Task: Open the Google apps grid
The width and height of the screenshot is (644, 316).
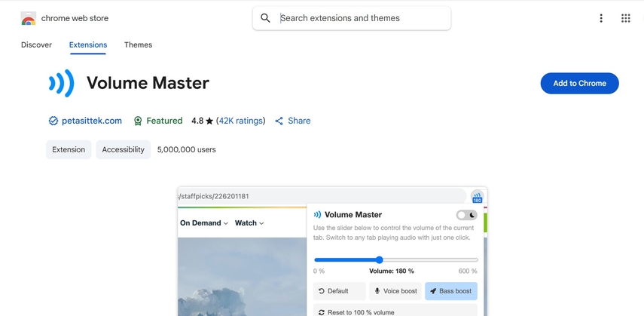Action: coord(625,18)
